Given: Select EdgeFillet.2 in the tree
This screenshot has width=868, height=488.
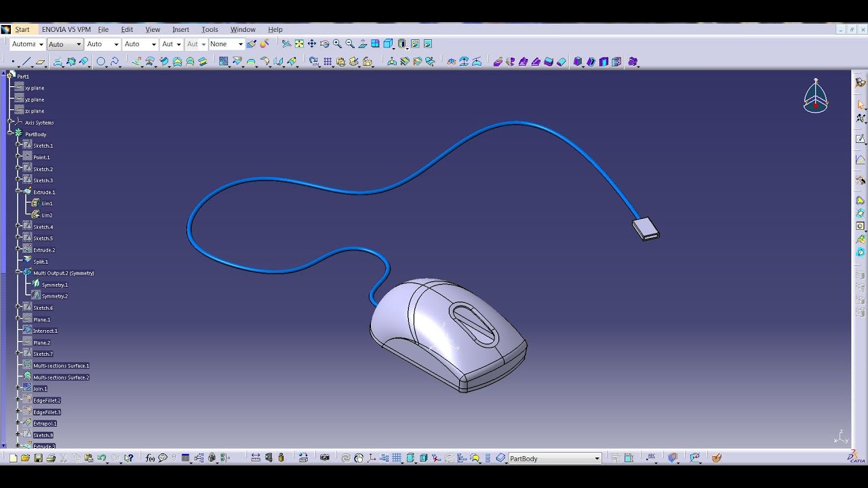Looking at the screenshot, I should [x=47, y=401].
